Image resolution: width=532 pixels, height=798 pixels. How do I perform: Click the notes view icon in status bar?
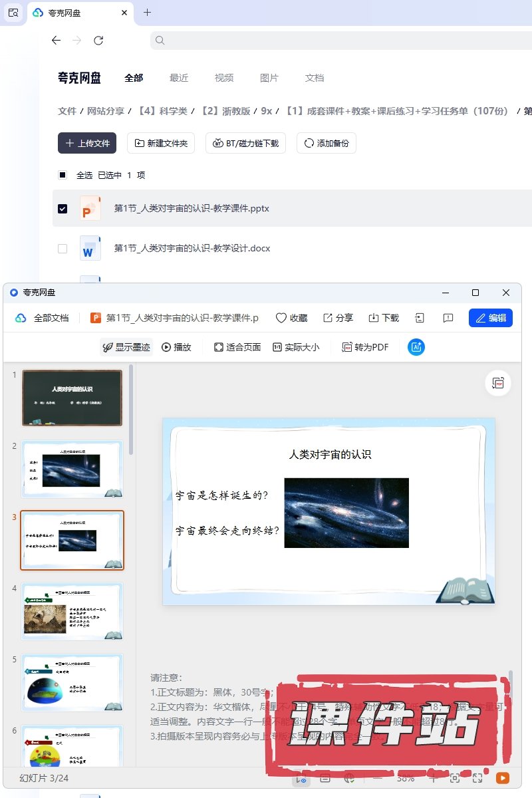click(x=325, y=777)
